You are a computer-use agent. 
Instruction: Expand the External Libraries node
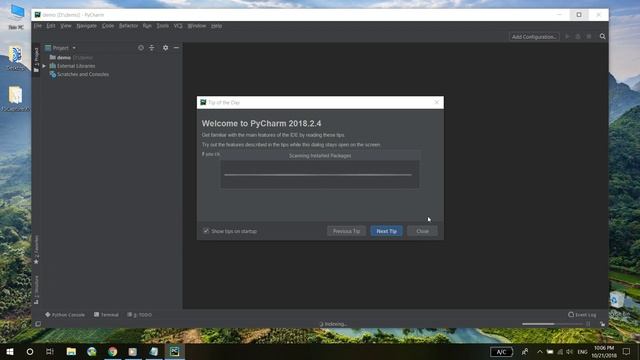[x=44, y=66]
